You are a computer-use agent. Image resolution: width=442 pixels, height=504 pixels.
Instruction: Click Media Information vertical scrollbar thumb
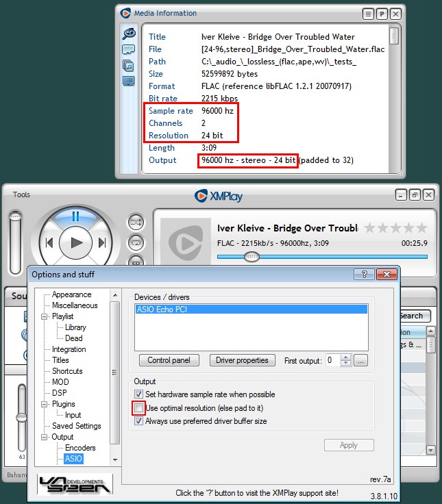(x=394, y=36)
